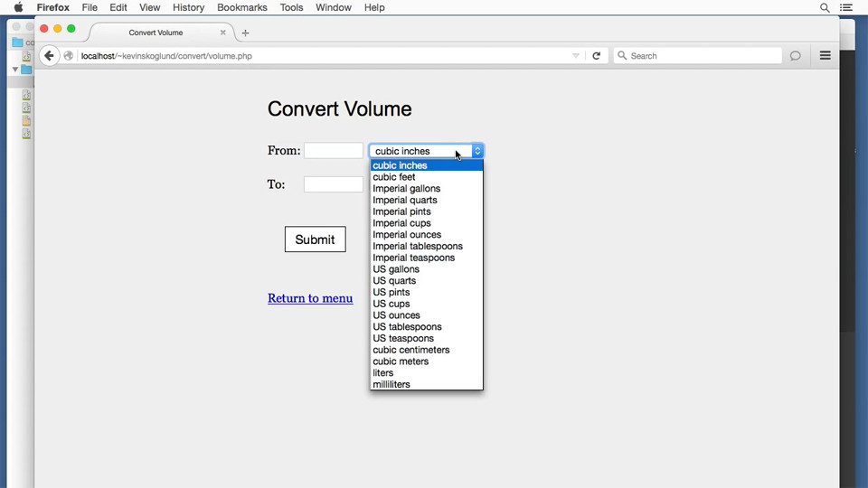Click the site identity globe icon
The image size is (868, 488).
(69, 56)
